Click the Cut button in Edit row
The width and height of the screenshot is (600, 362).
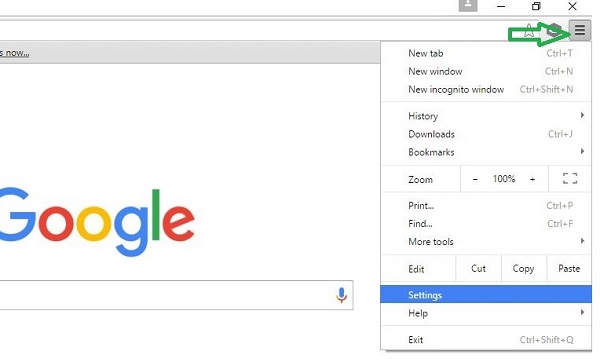(478, 269)
